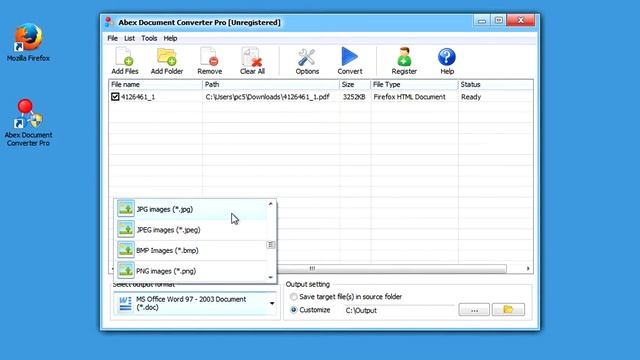The width and height of the screenshot is (640, 360).
Task: Click the Register toolbar icon
Action: 404,57
